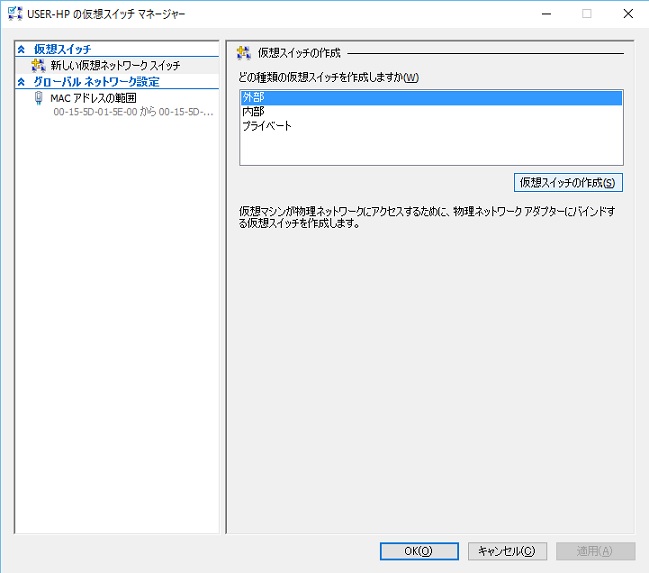Click the 適用(A) button
Screen dimensions: 649x573
(595, 551)
